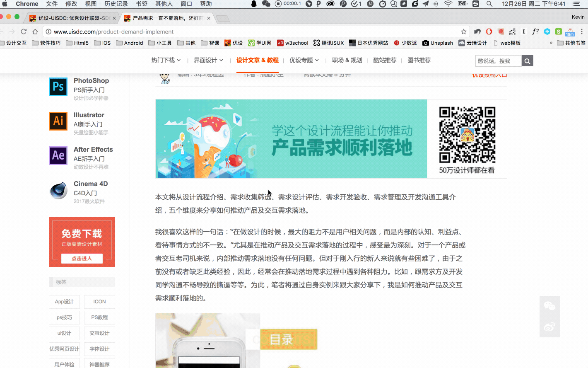This screenshot has width=588, height=368.
Task: Click the After Effects Ae icon
Action: [58, 156]
